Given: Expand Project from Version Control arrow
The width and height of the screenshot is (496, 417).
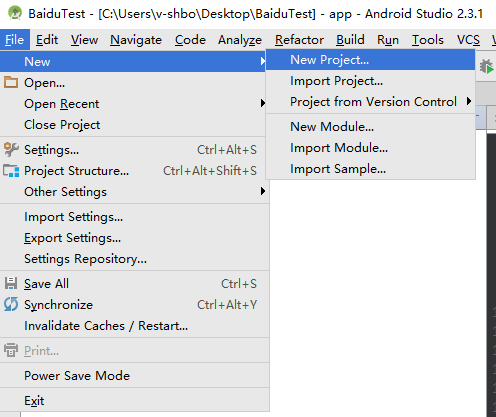Looking at the screenshot, I should (x=469, y=101).
